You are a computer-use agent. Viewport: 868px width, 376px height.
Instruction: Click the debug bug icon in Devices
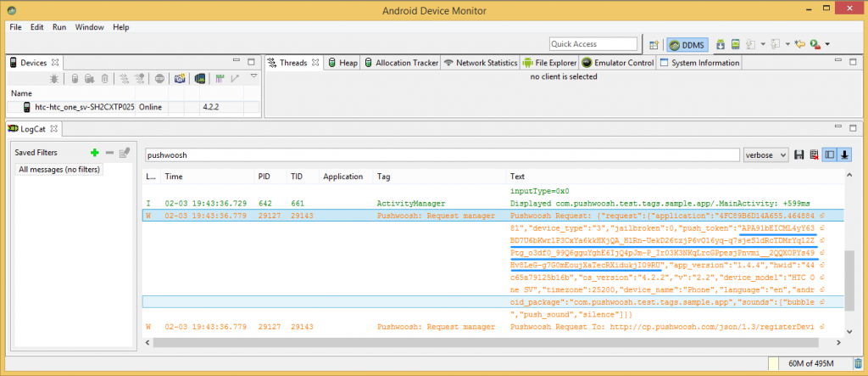click(x=54, y=79)
